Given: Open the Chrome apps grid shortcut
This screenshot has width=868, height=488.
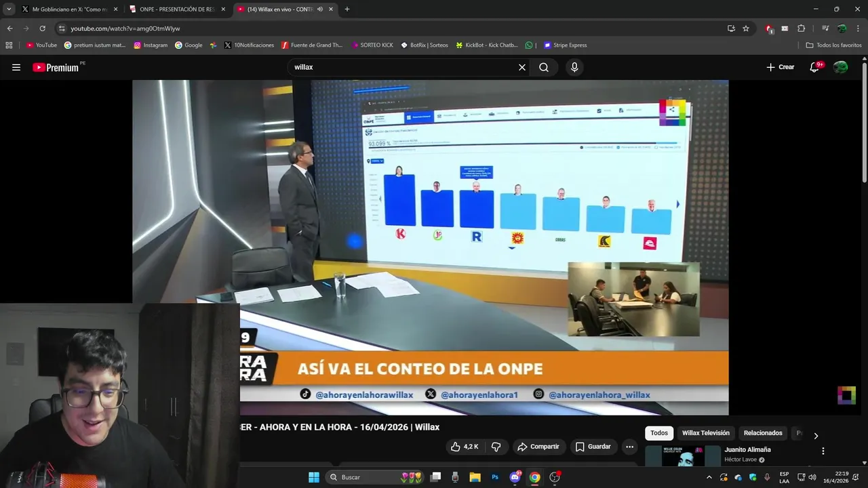Looking at the screenshot, I should coord(9,45).
